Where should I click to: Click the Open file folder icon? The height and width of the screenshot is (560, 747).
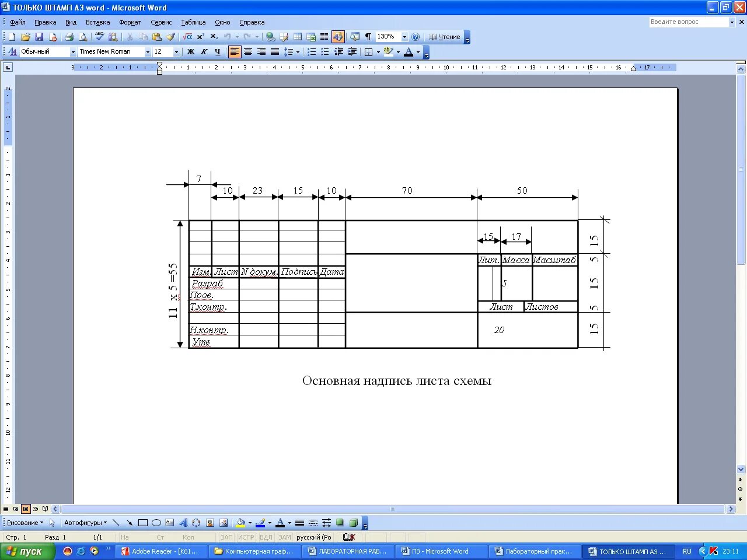(x=26, y=37)
